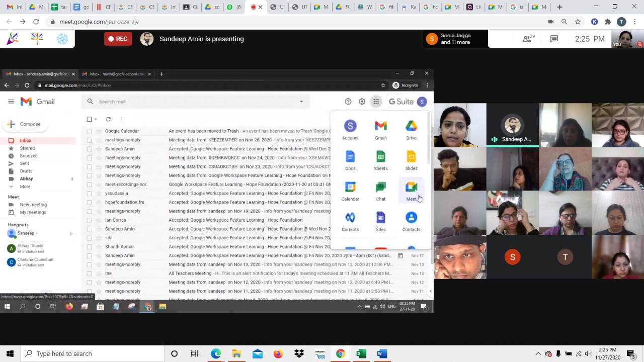Select the Ian Correa email checkbox
The height and width of the screenshot is (362, 644).
pyautogui.click(x=89, y=220)
